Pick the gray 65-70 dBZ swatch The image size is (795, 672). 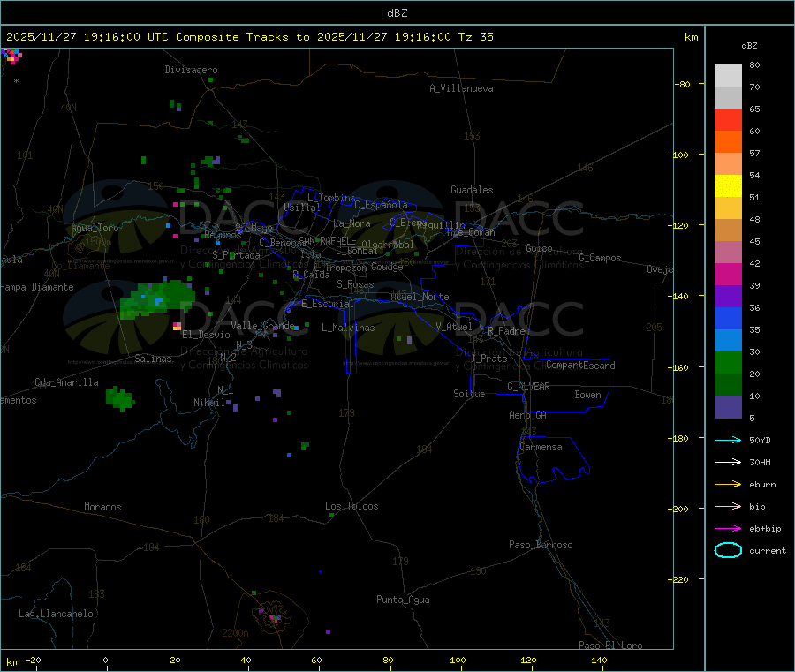(x=728, y=98)
